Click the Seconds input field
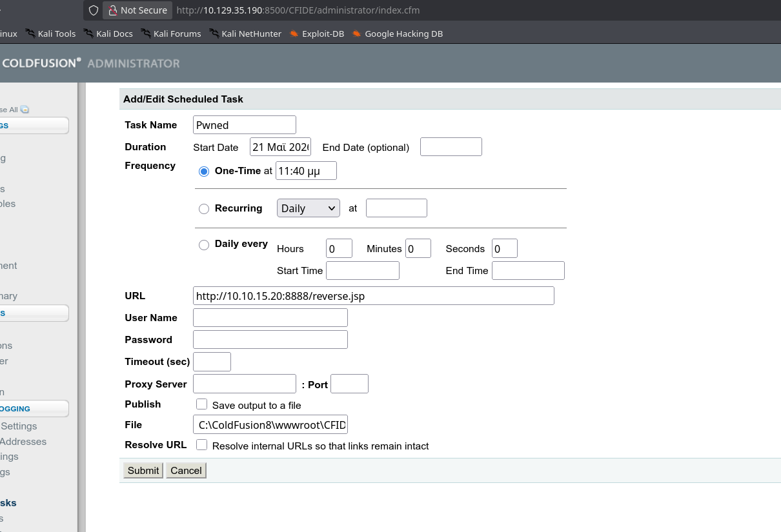The width and height of the screenshot is (781, 532). (x=505, y=248)
